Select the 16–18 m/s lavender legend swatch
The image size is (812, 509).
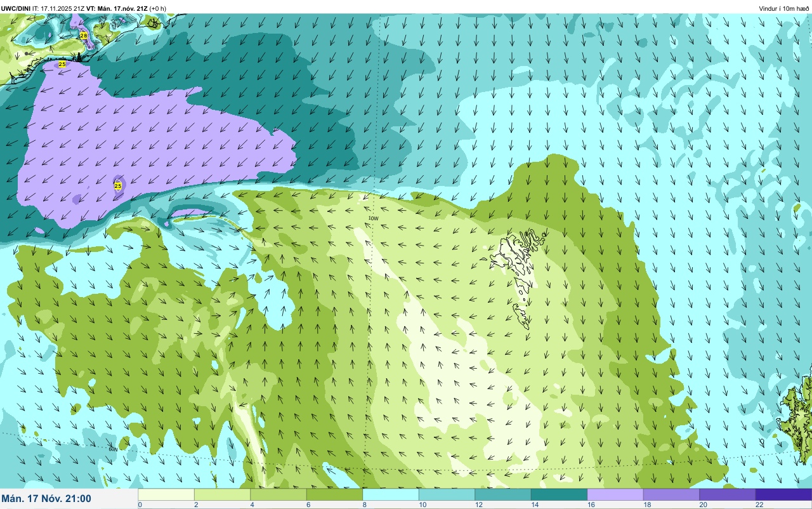click(x=615, y=494)
